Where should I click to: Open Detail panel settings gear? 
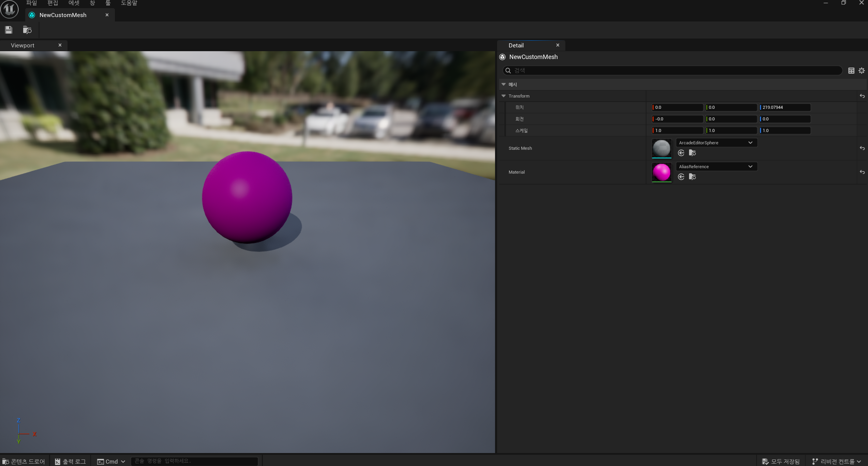862,71
